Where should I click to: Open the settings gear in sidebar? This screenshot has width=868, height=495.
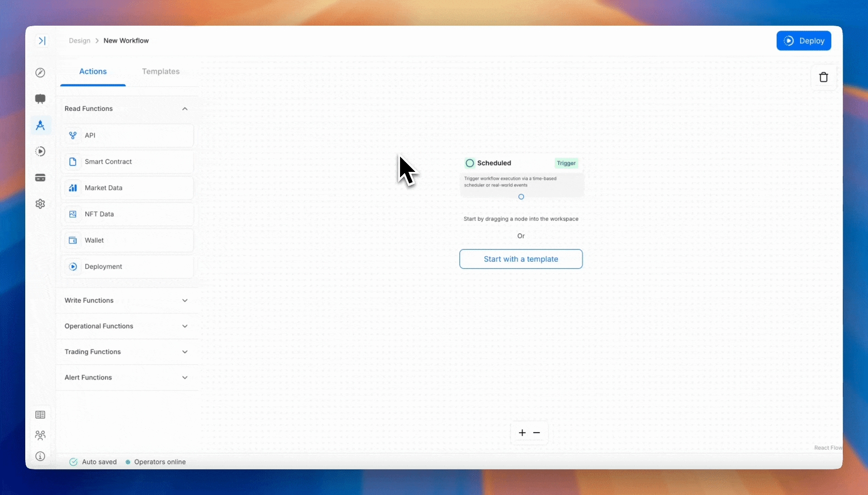[40, 204]
